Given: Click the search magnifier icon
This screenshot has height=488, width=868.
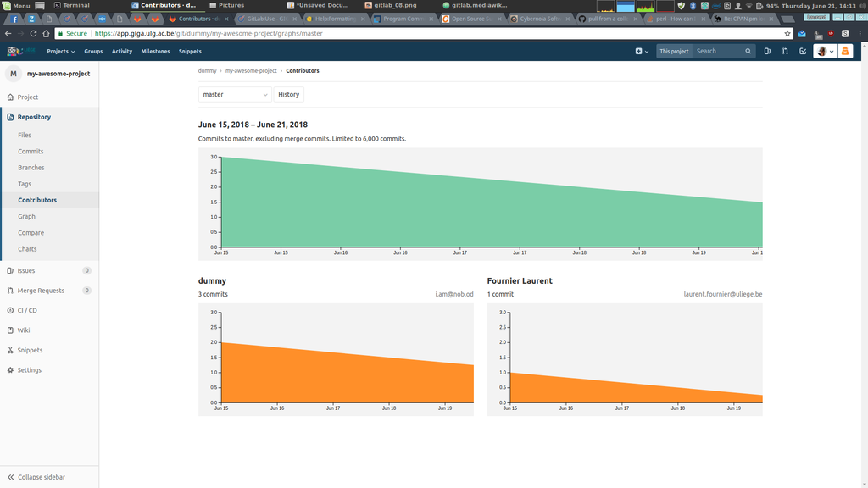Looking at the screenshot, I should pyautogui.click(x=748, y=51).
